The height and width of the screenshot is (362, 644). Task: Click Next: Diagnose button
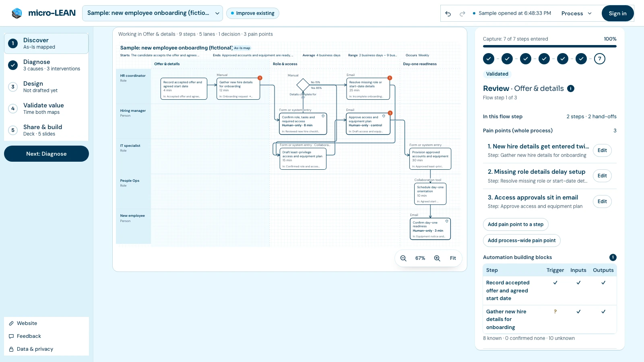click(46, 154)
